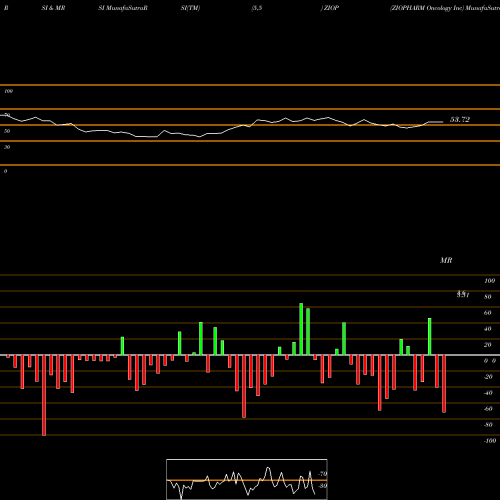
Task: Click the -100 label on MR axis
Action: pos(490,441)
